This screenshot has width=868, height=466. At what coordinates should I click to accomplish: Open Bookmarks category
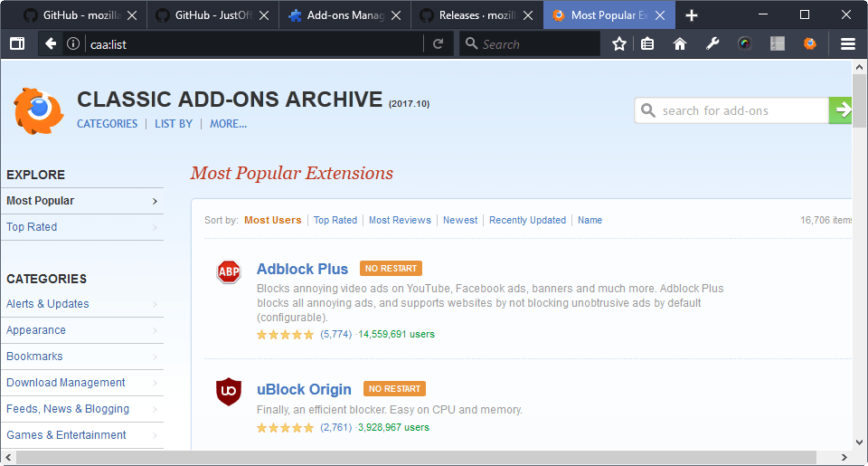click(82, 357)
